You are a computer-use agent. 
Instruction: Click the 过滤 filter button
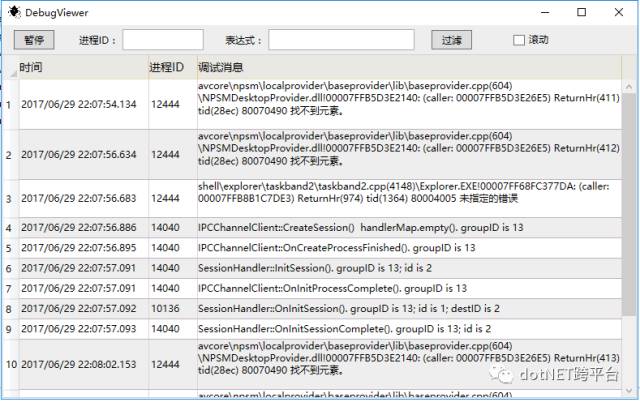pos(451,40)
